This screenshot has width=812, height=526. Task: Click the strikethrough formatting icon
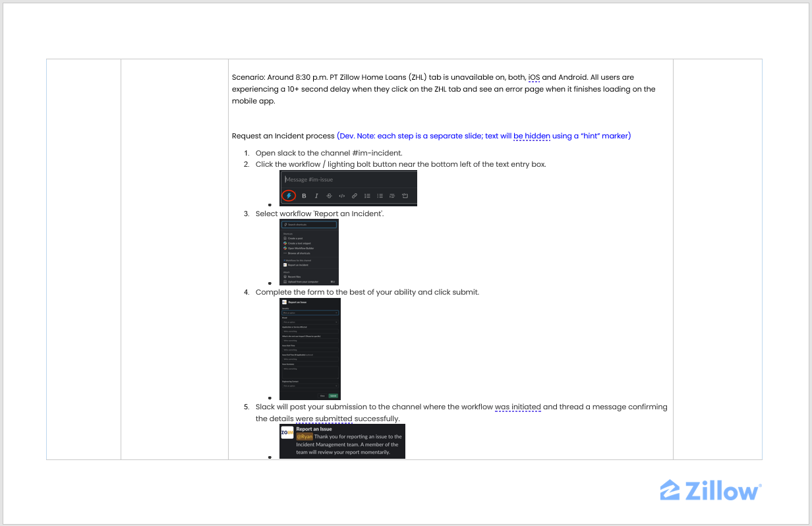tap(329, 196)
